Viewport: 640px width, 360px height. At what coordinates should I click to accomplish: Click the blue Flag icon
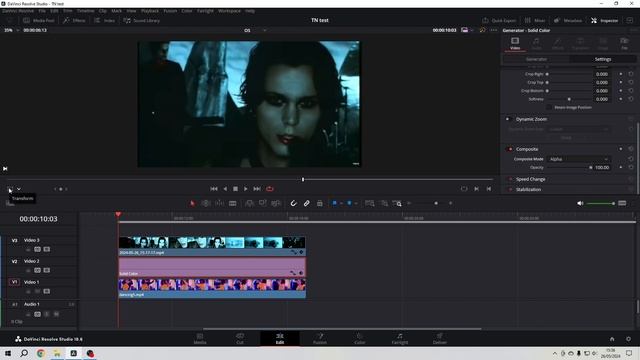[x=334, y=203]
